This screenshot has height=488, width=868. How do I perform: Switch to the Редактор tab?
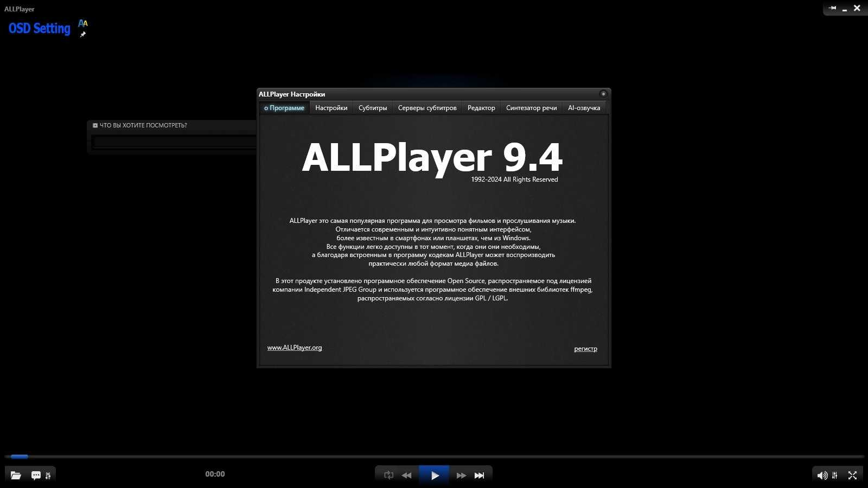481,108
